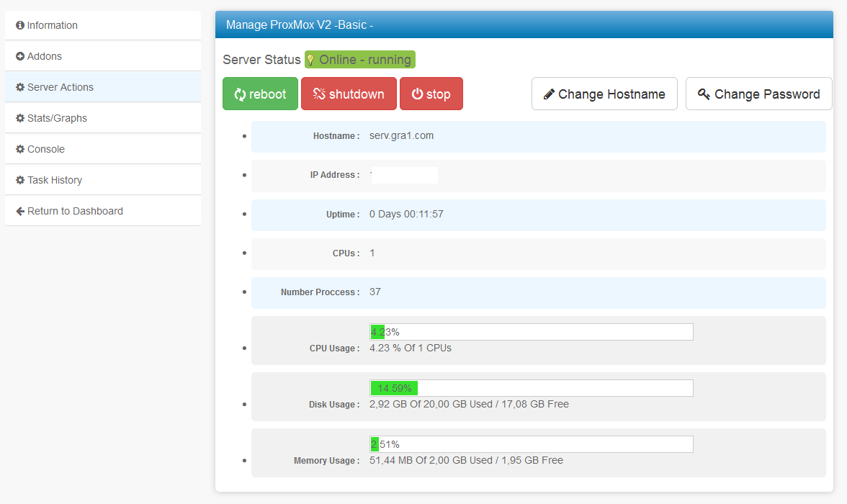Click the CPUs : label
Viewport: 847px width, 504px height.
(x=346, y=253)
